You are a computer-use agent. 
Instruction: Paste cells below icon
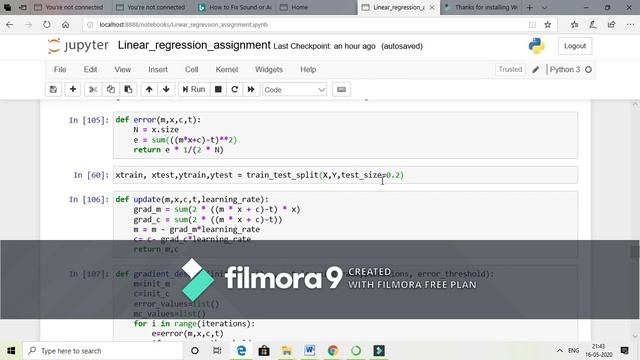(128, 89)
